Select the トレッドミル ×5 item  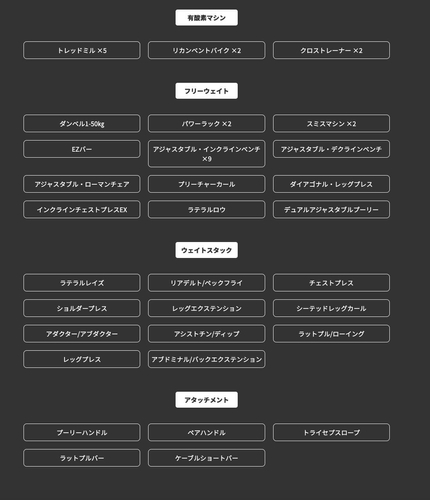[x=82, y=50]
